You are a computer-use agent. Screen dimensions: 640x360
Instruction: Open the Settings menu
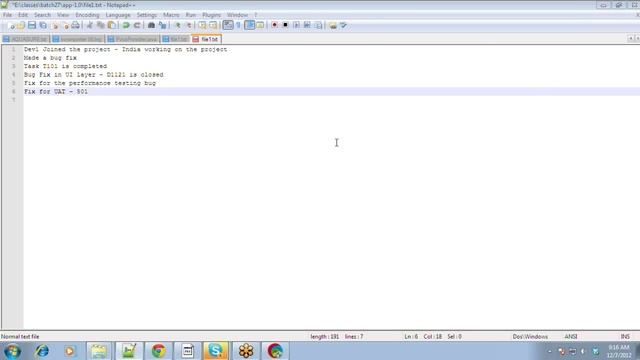pyautogui.click(x=147, y=15)
